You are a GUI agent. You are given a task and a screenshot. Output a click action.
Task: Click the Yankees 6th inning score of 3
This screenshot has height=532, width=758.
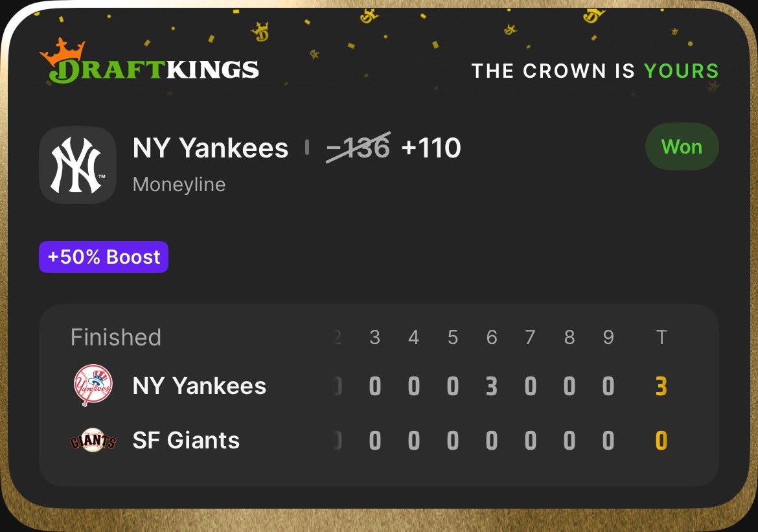coord(492,387)
